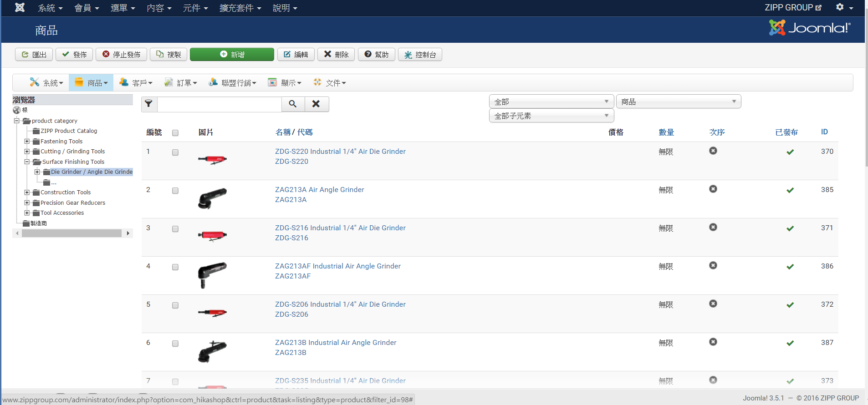The height and width of the screenshot is (405, 868).
Task: Check the box for row 4 ZAG213AF
Action: click(175, 267)
